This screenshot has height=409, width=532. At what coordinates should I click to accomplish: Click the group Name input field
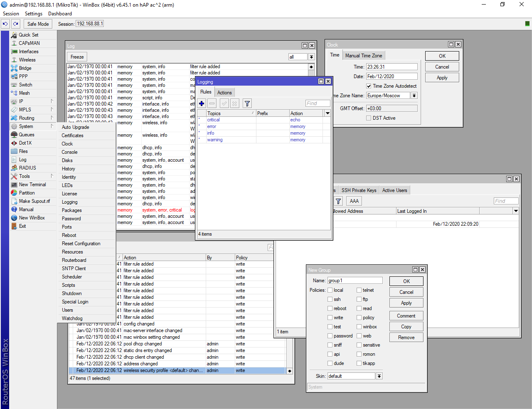point(355,281)
